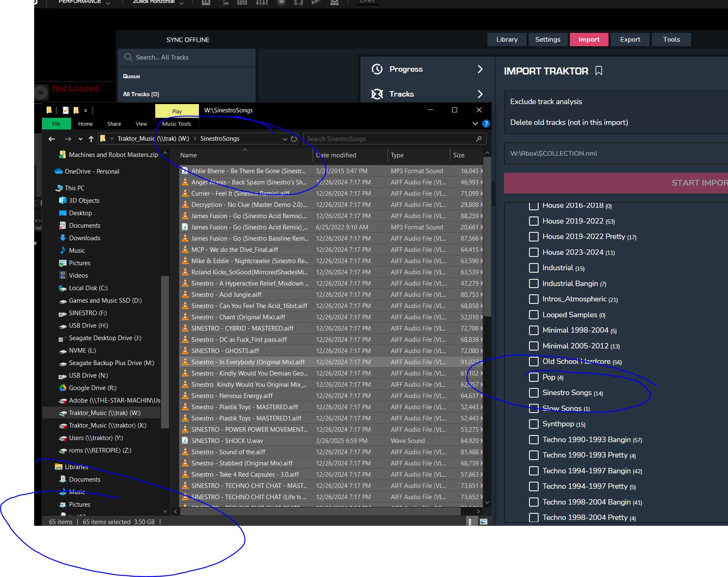The height and width of the screenshot is (577, 728).
Task: Open the Export tab
Action: [630, 40]
